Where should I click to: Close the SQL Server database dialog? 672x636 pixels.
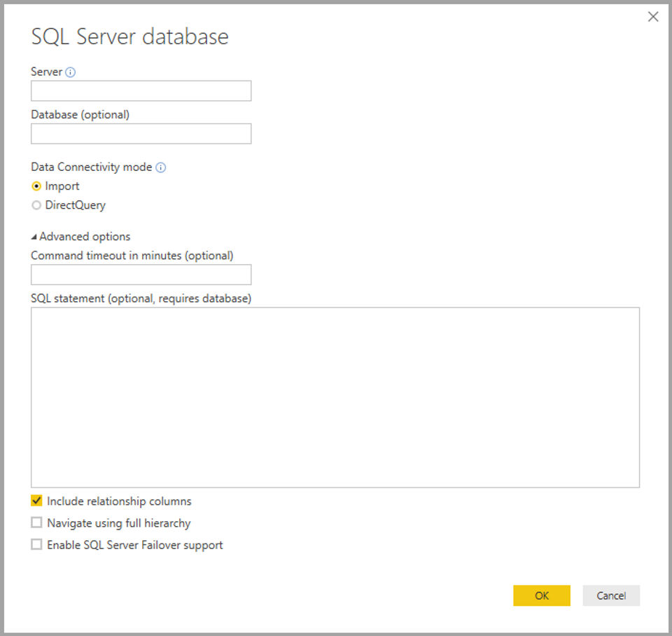pos(653,17)
